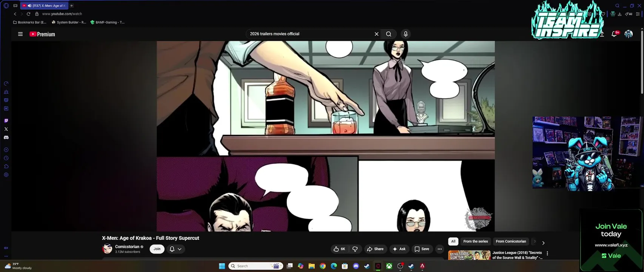Open the Ask AI button

point(399,249)
